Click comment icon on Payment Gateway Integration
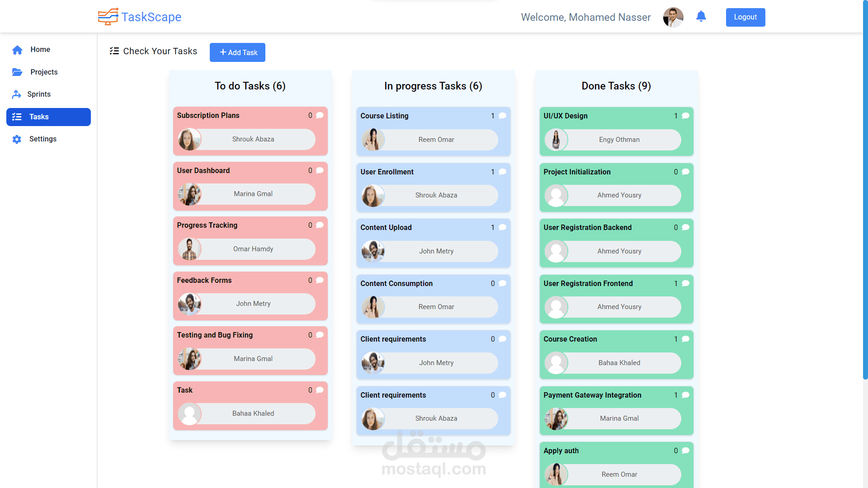The height and width of the screenshot is (488, 868). (685, 395)
